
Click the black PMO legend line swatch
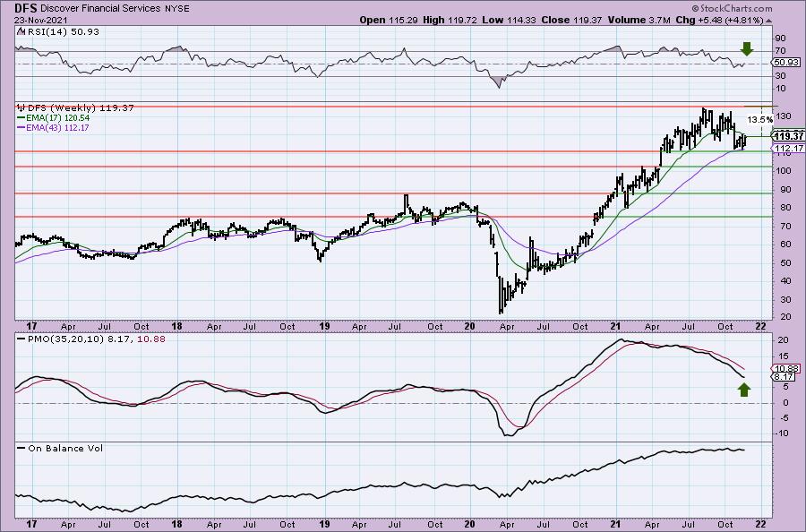[21, 339]
